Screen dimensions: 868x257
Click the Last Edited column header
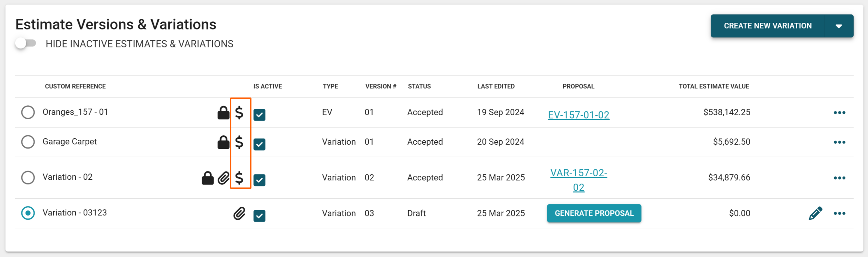(496, 86)
